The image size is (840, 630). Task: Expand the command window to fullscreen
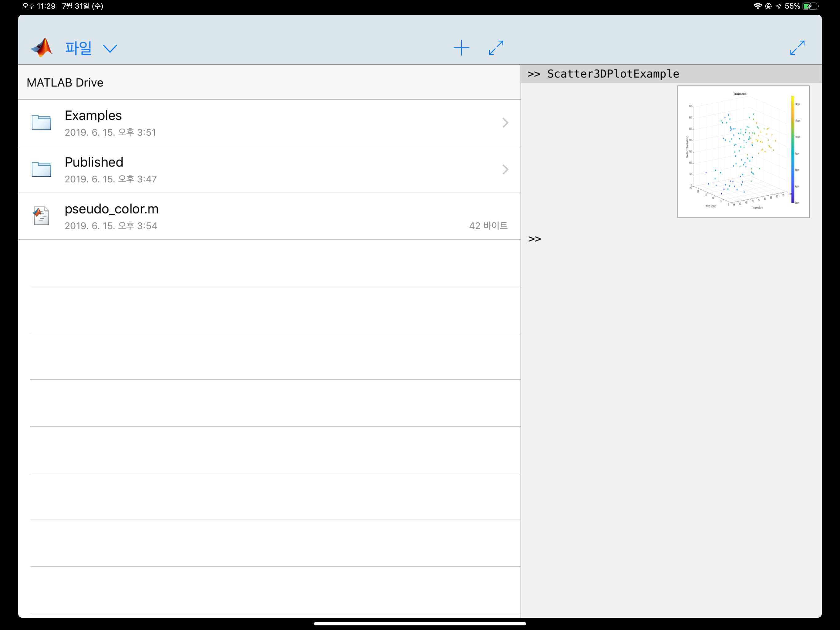click(x=797, y=48)
